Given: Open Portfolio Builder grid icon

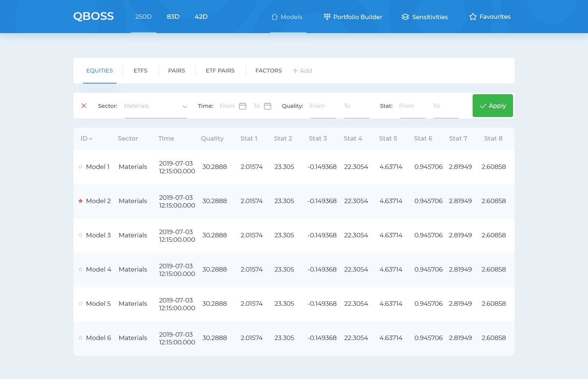Looking at the screenshot, I should (327, 17).
